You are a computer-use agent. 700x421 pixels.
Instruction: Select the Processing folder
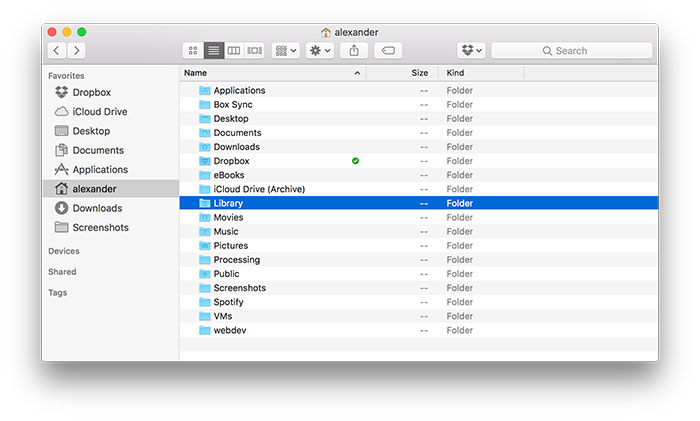pos(419,260)
